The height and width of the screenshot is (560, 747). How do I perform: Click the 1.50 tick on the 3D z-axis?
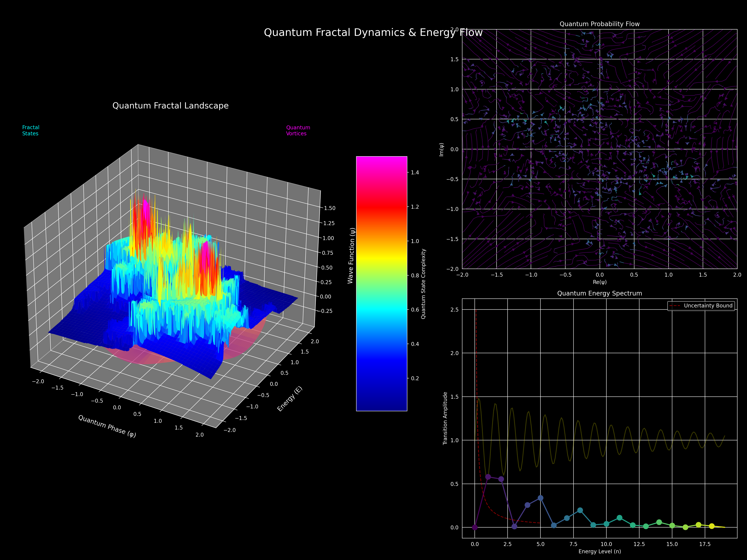click(330, 208)
